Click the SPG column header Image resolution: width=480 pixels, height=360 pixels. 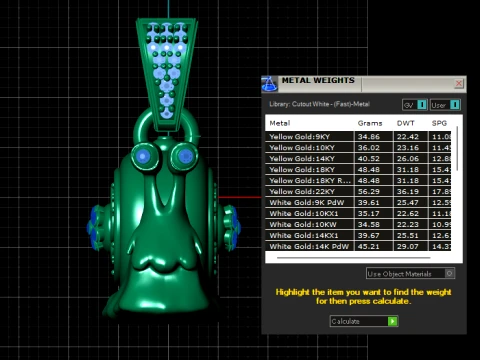point(439,123)
